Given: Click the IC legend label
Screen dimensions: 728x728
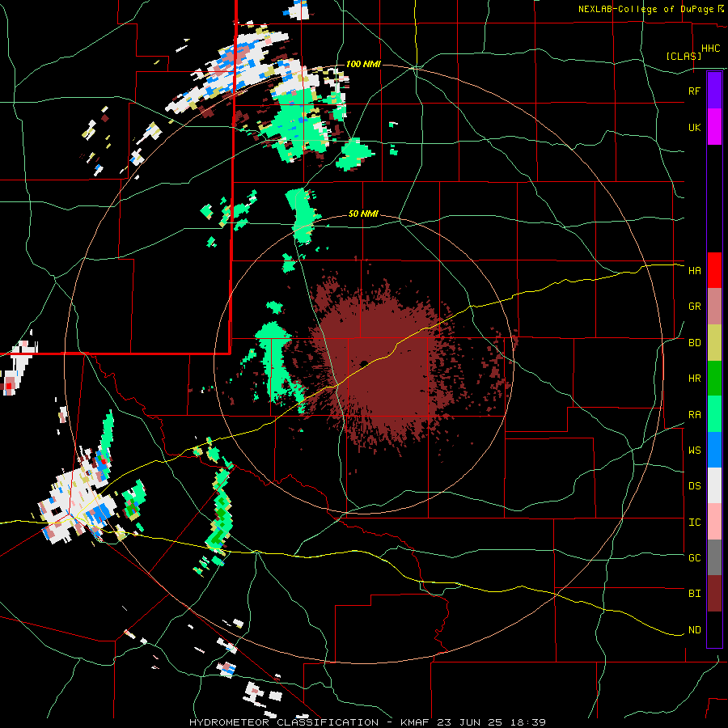Looking at the screenshot, I should [x=694, y=523].
